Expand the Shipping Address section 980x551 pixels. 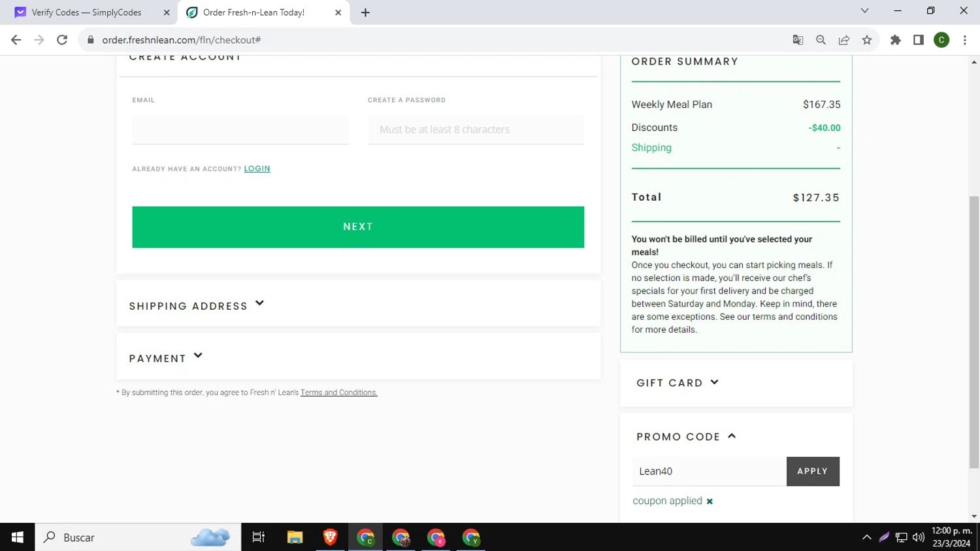tap(359, 304)
